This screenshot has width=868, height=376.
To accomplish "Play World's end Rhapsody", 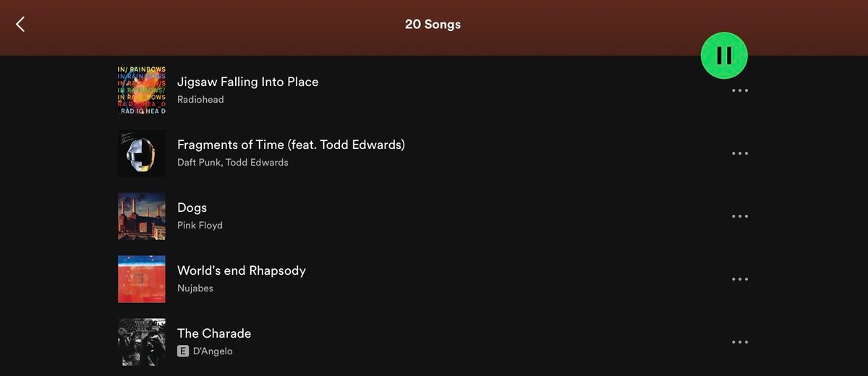I will [241, 271].
